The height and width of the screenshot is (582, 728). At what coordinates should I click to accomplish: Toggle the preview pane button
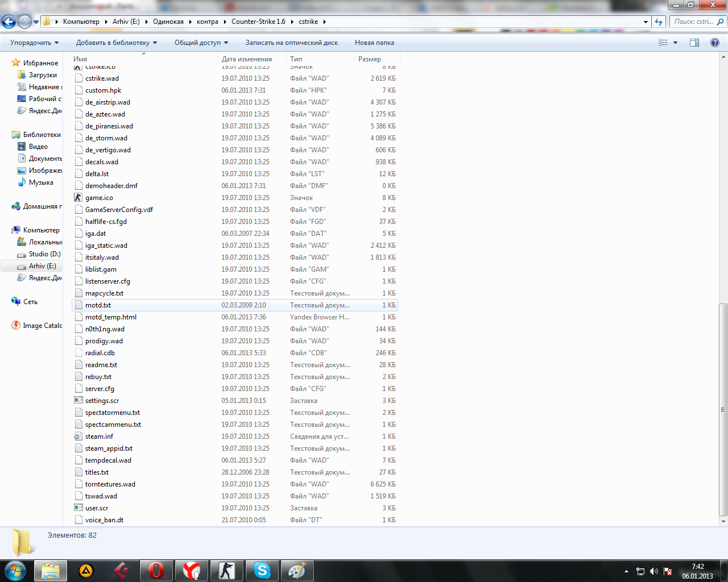694,43
